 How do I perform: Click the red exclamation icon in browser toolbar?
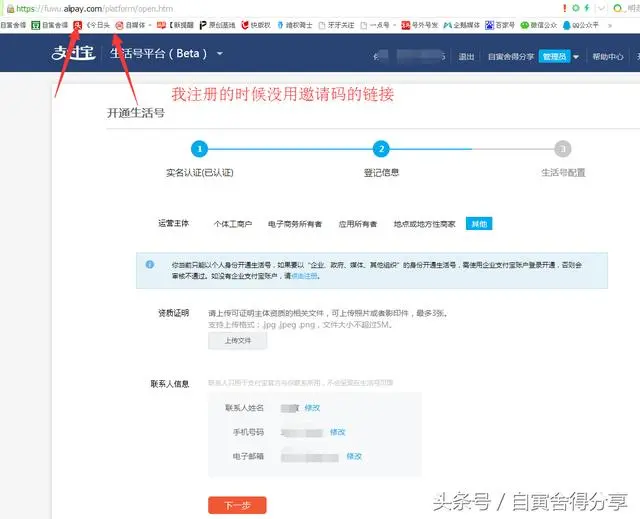pyautogui.click(x=564, y=8)
